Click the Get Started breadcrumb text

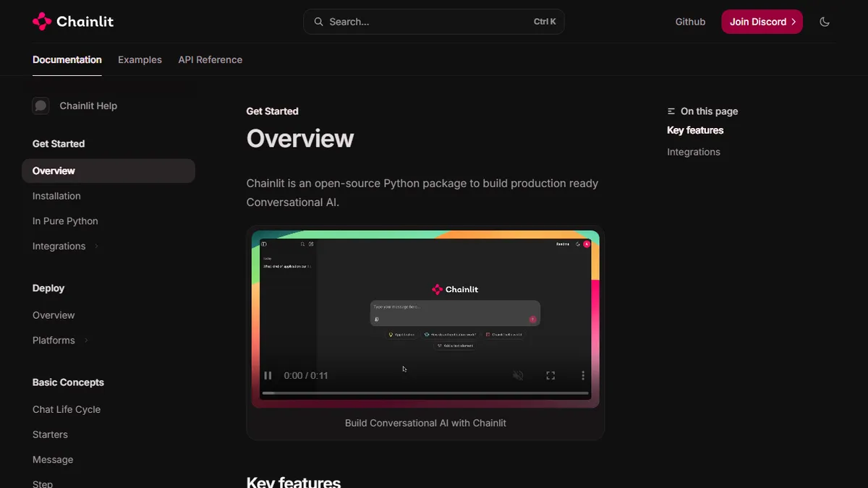click(273, 111)
